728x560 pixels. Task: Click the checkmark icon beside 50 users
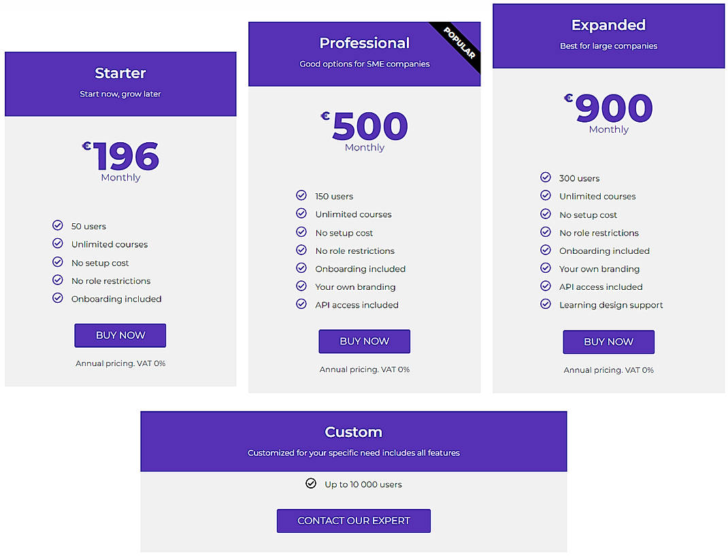click(58, 226)
